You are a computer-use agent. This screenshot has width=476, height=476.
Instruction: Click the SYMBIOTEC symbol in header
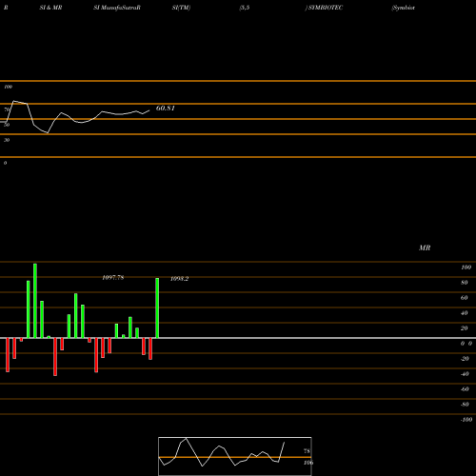pyautogui.click(x=326, y=8)
